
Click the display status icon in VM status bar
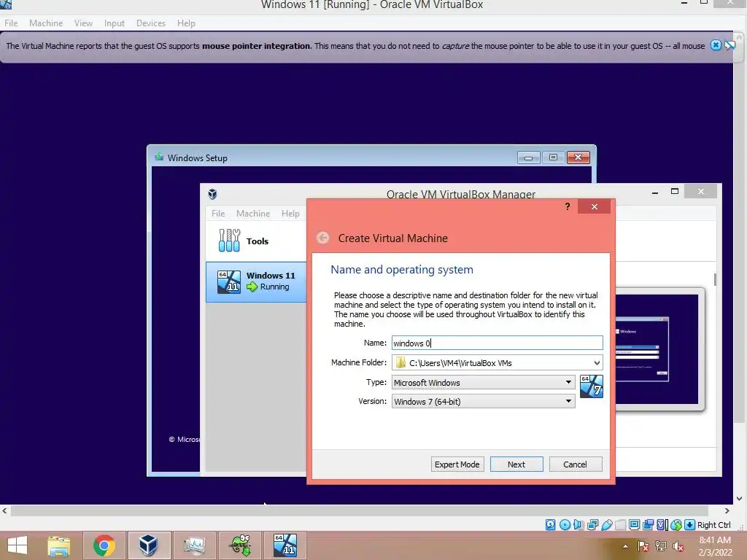[x=634, y=525]
